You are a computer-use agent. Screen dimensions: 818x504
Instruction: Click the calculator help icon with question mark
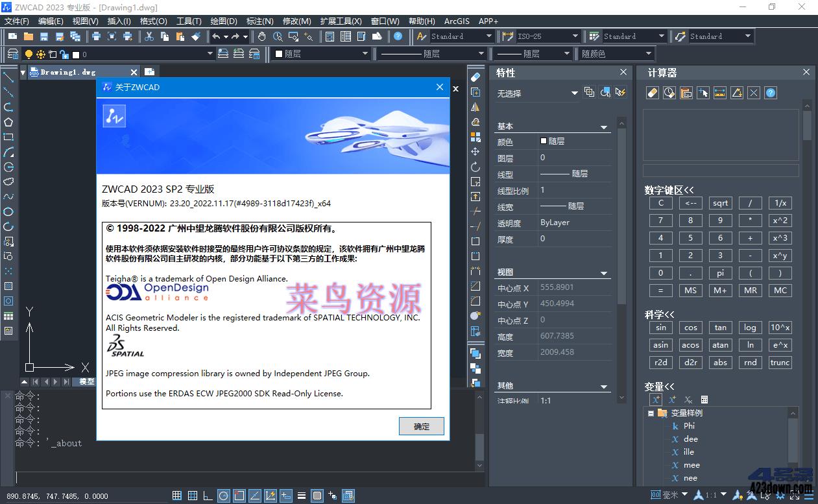pyautogui.click(x=771, y=93)
